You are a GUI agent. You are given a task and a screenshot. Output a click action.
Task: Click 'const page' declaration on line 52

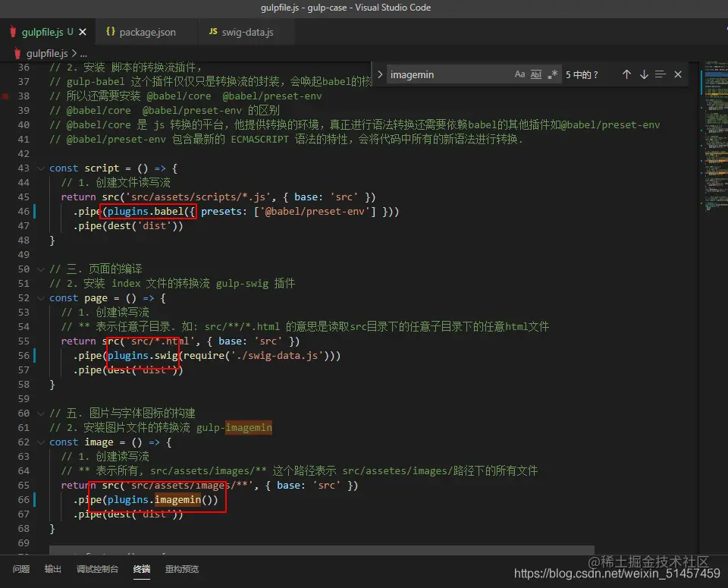click(78, 297)
